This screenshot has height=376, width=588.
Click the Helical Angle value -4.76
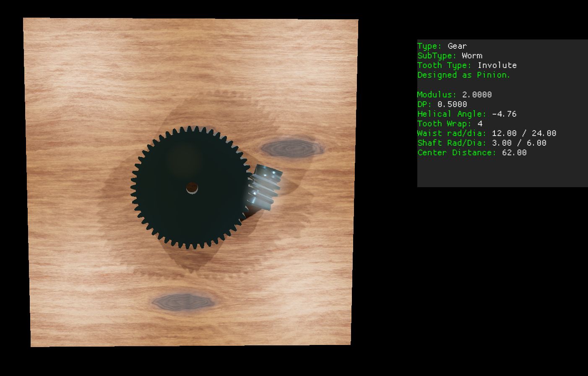[504, 114]
